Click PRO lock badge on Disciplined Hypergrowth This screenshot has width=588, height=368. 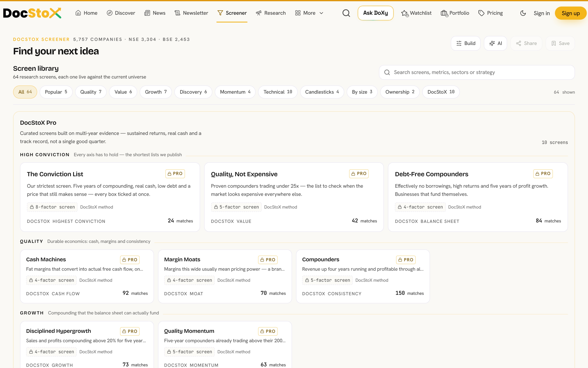[x=130, y=331]
